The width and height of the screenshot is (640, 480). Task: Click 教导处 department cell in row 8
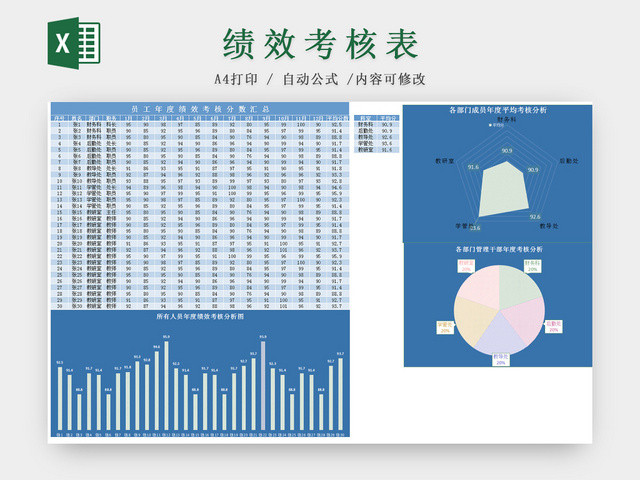click(x=94, y=168)
